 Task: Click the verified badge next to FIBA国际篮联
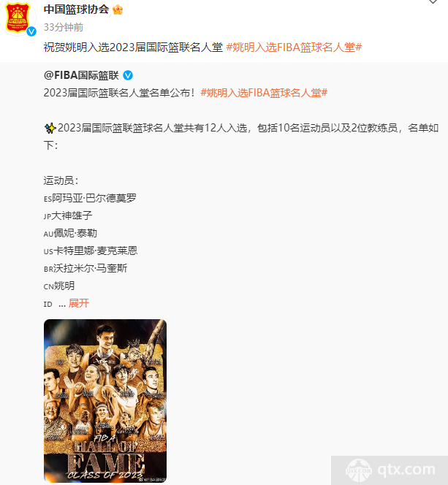[x=128, y=75]
